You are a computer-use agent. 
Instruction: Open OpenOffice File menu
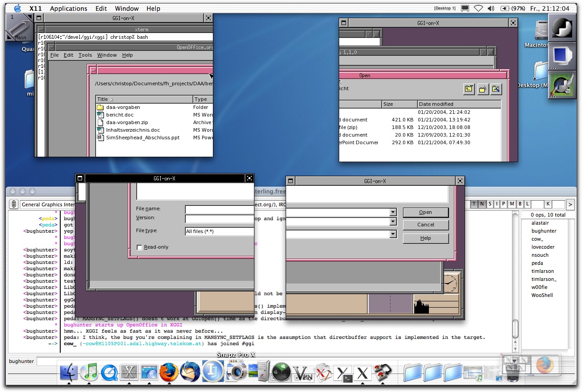54,55
